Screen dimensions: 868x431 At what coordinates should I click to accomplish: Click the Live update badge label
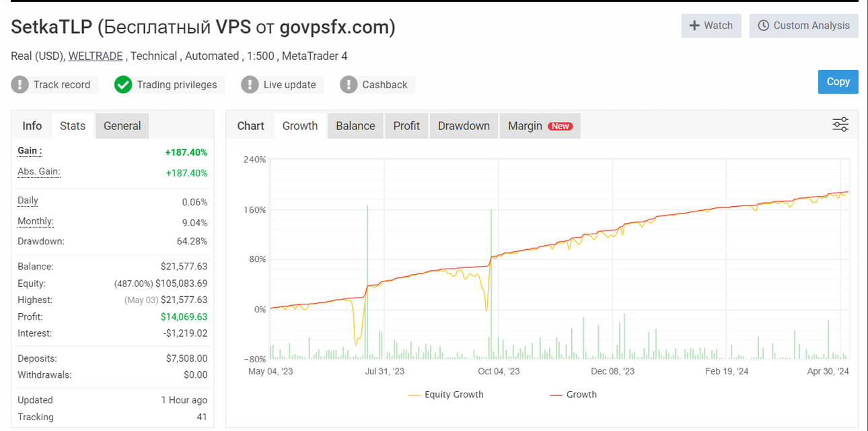pyautogui.click(x=289, y=85)
